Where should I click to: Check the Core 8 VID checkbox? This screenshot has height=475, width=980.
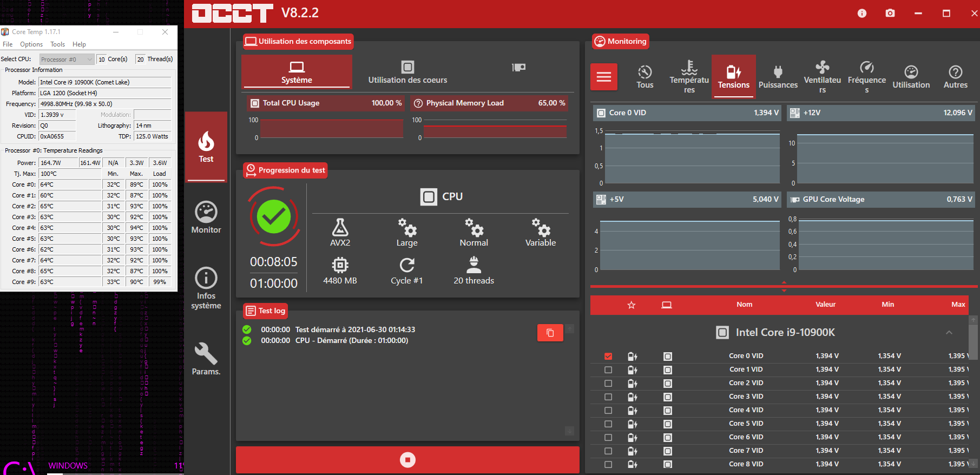click(608, 464)
